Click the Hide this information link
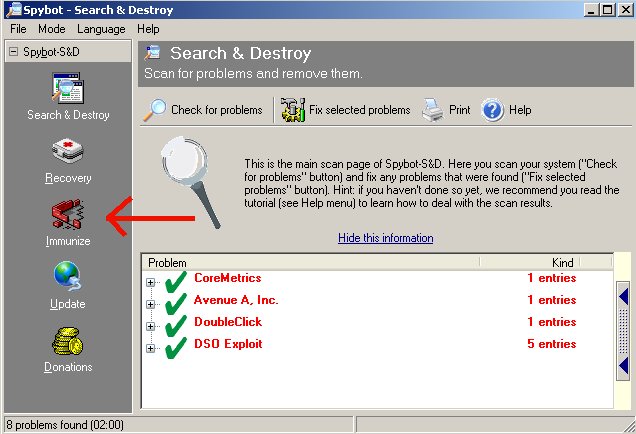This screenshot has width=636, height=434. [386, 238]
